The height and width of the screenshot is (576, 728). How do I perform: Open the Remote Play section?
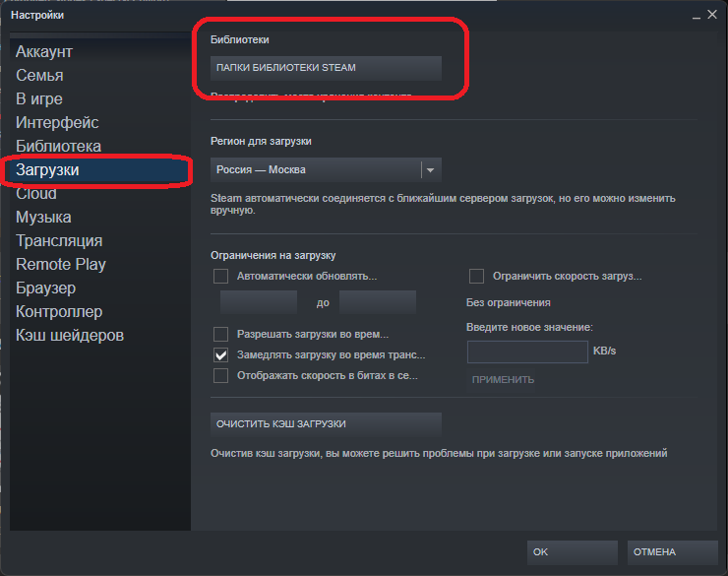[x=61, y=264]
